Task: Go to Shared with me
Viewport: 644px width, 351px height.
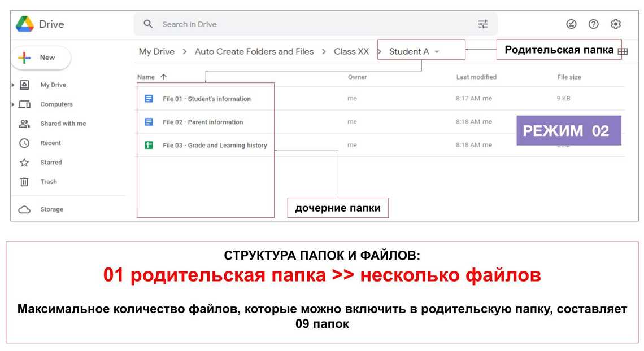Action: click(63, 124)
